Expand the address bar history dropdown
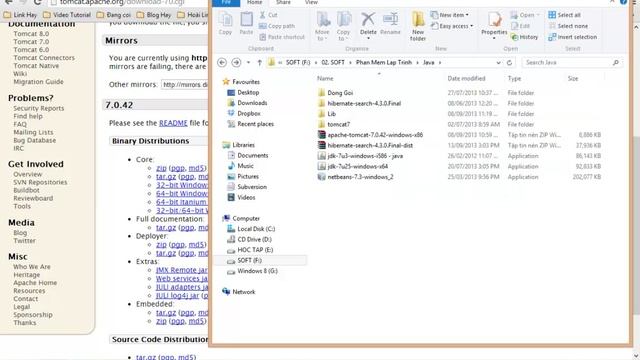The image size is (640, 360). 498,63
